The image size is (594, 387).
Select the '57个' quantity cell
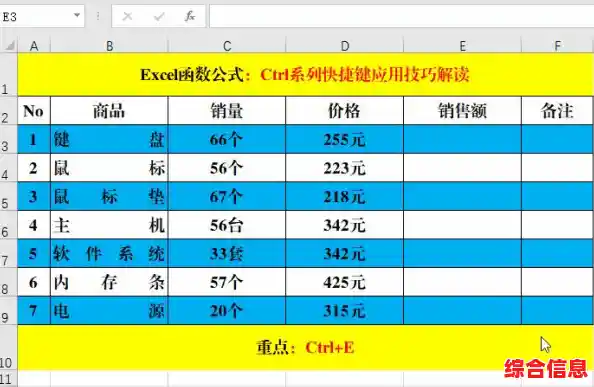coord(227,282)
